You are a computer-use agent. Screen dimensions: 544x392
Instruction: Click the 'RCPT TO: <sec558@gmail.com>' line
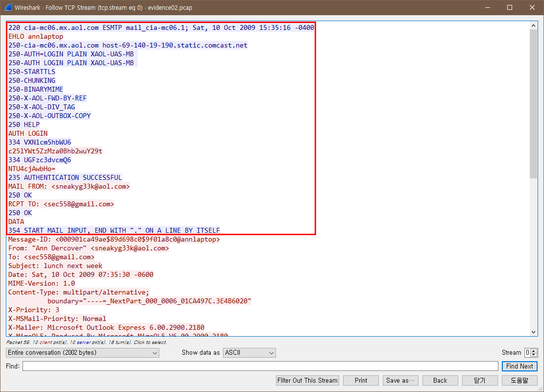pyautogui.click(x=61, y=204)
